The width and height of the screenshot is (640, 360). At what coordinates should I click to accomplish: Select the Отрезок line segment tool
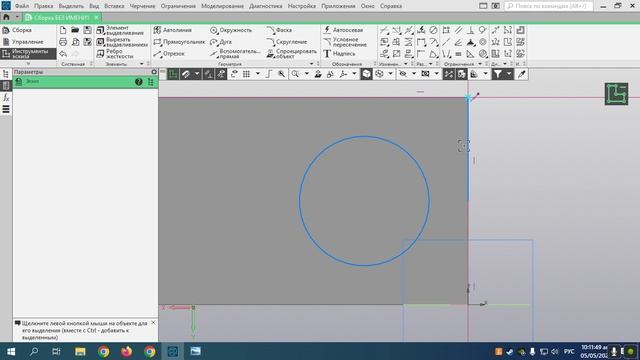(x=169, y=53)
